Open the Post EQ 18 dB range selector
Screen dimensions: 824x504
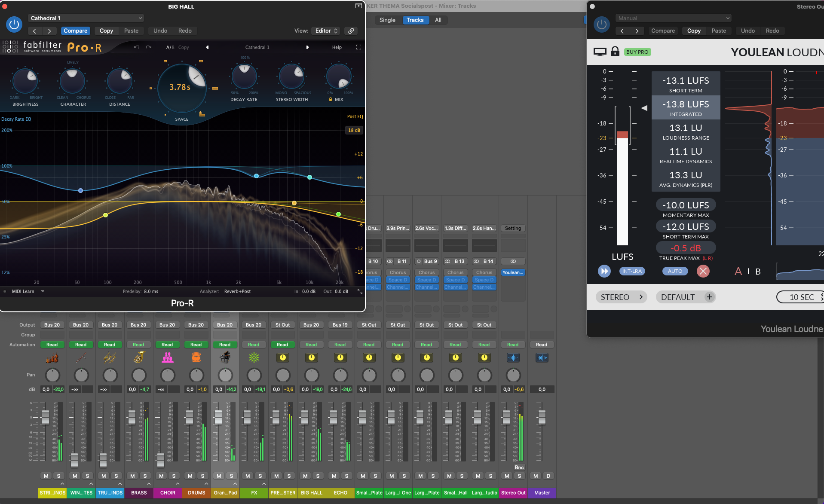pos(354,130)
